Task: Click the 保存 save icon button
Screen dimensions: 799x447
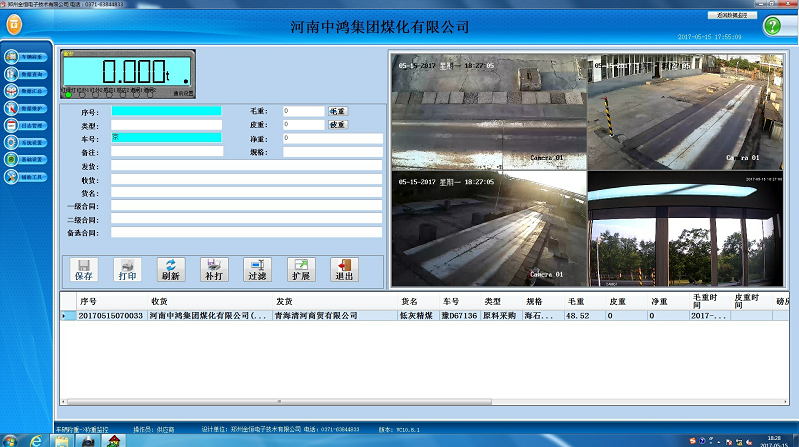Action: (84, 269)
